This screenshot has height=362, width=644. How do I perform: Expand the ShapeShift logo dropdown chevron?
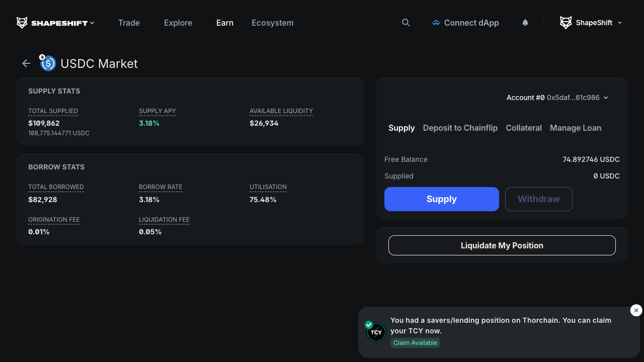tap(92, 23)
